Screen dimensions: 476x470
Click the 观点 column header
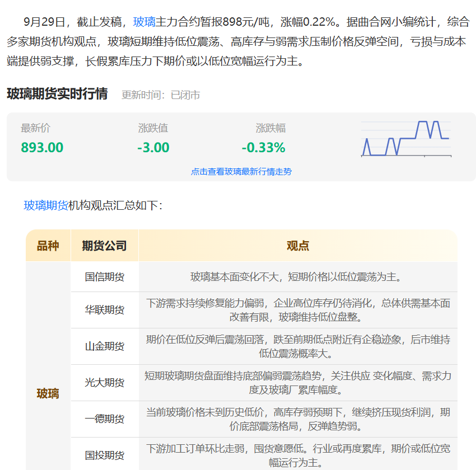298,246
